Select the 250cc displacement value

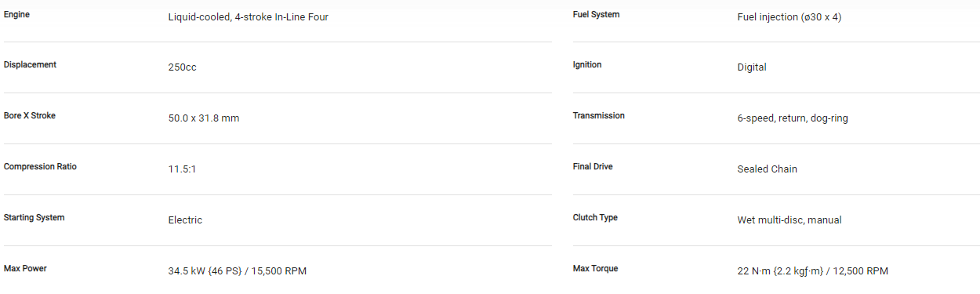click(183, 67)
